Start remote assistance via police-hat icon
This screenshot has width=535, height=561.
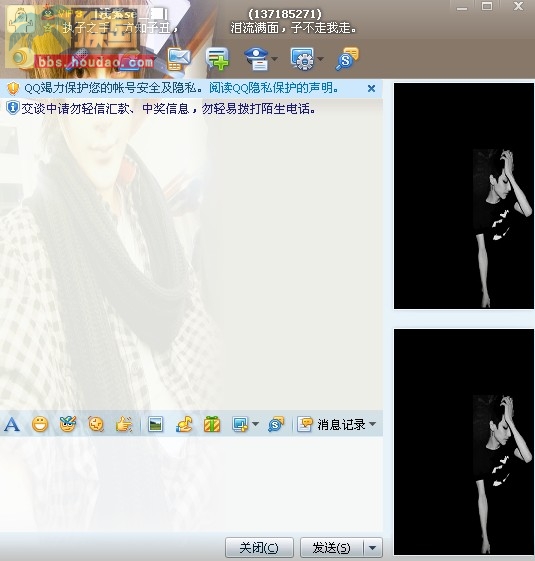256,59
